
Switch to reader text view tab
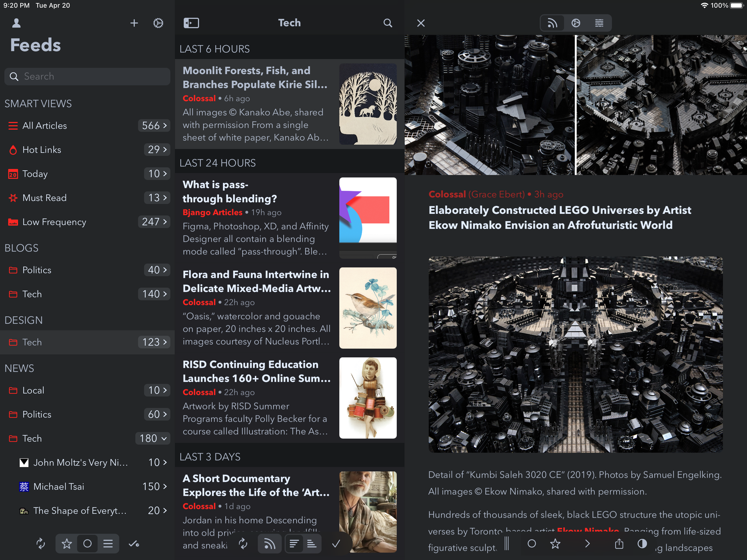599,23
